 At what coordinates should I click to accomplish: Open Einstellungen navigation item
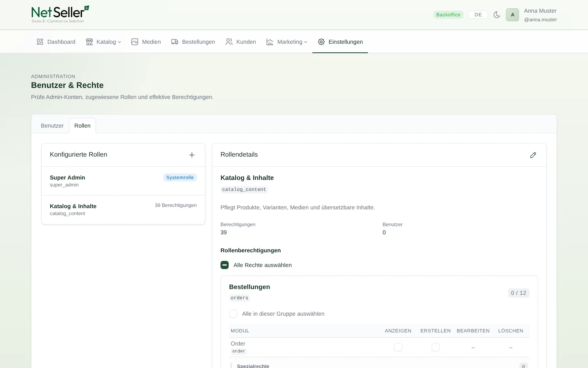point(340,42)
